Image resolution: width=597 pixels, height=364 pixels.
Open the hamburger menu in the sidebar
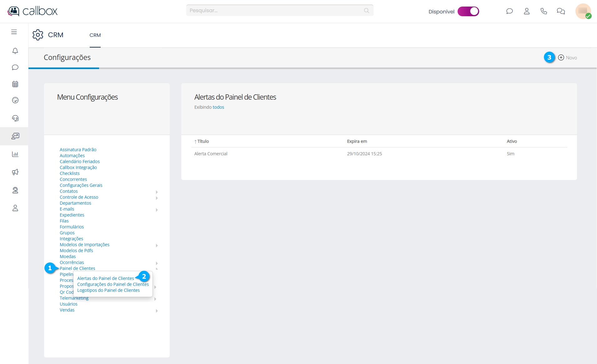14,32
